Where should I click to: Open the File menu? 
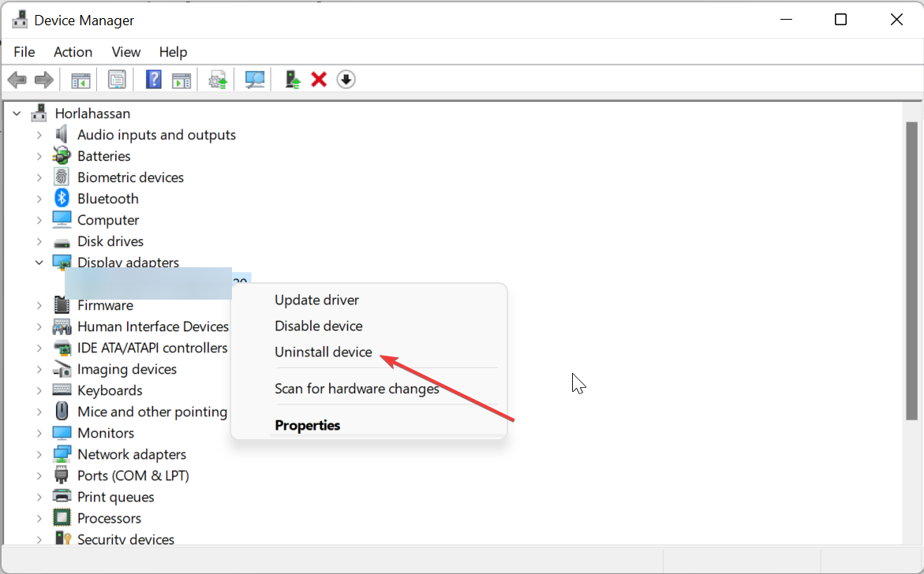click(x=24, y=52)
